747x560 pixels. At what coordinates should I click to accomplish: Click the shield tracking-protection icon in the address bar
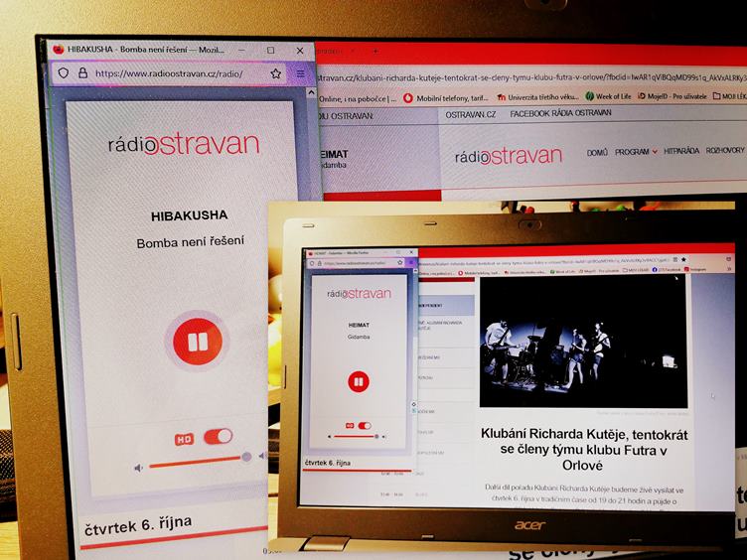(x=64, y=72)
